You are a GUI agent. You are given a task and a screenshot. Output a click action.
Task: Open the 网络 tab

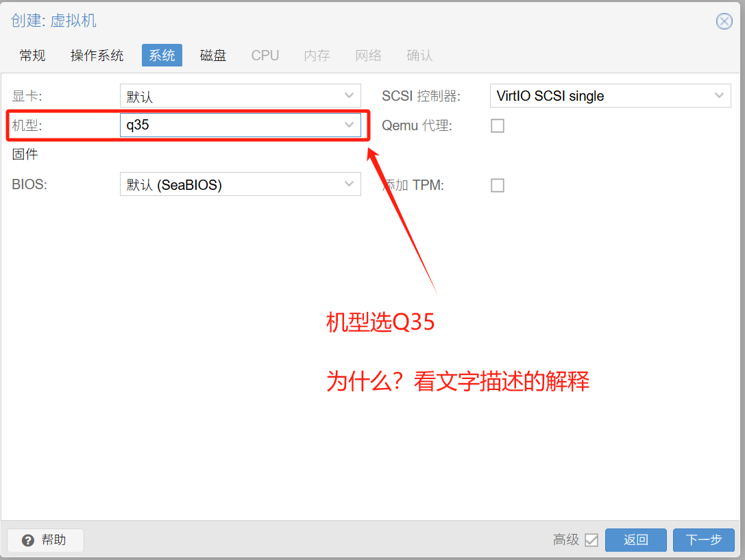tap(368, 55)
